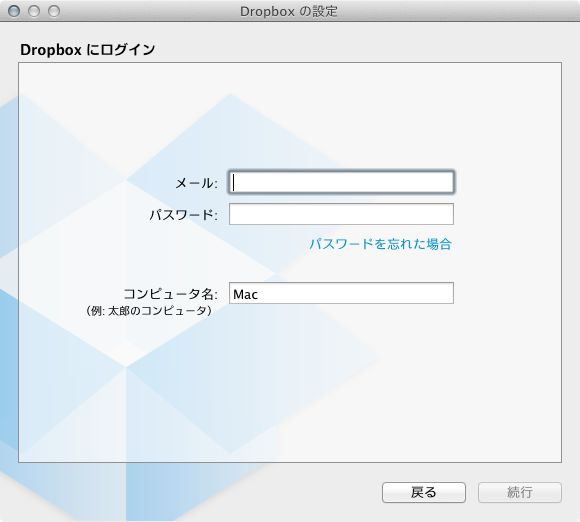Go back with the 戻る button
This screenshot has width=580, height=522.
pos(424,492)
